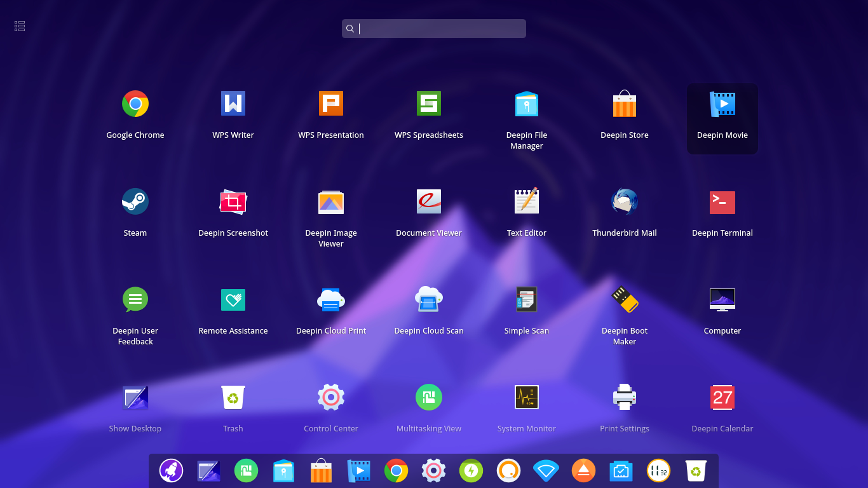Open Deepin User Feedback
The image size is (868, 488).
[135, 299]
